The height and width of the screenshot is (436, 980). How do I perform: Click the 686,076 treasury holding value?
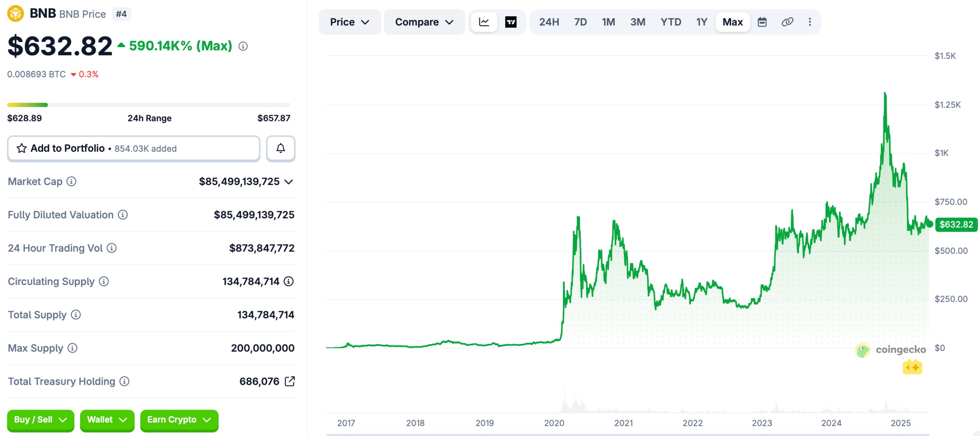click(260, 381)
